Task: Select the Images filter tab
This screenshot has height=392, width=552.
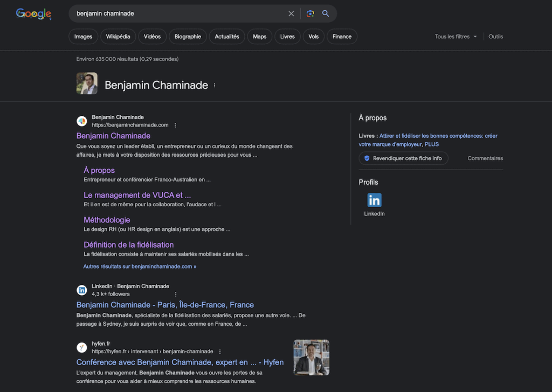Action: [x=83, y=37]
